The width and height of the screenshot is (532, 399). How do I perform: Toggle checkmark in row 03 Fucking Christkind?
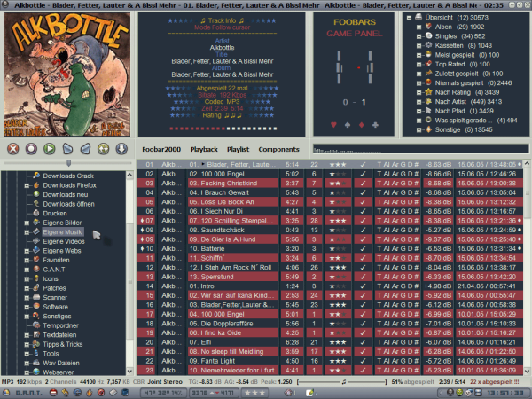pyautogui.click(x=363, y=184)
